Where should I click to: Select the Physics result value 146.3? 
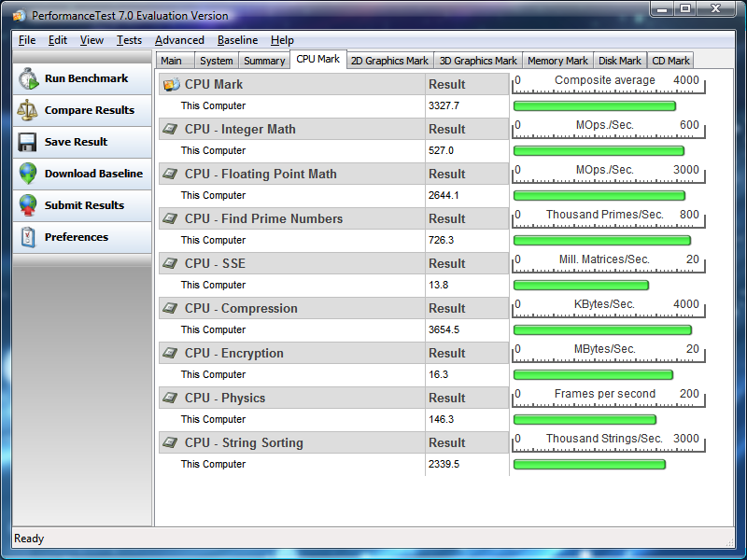point(441,419)
